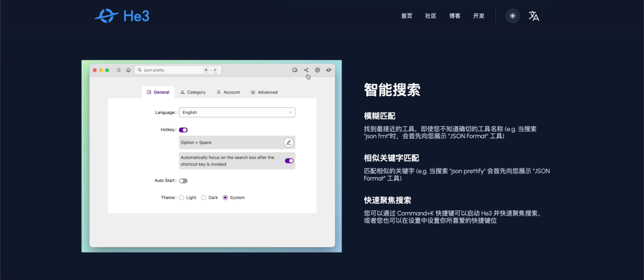Switch to the Advanced tab
Viewport: 644px width, 280px height.
tap(264, 92)
